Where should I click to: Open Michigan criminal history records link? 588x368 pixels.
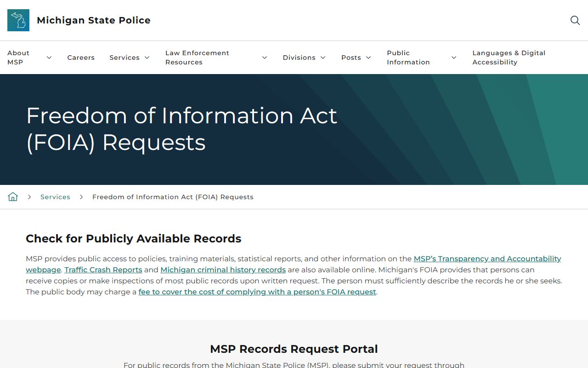click(223, 270)
